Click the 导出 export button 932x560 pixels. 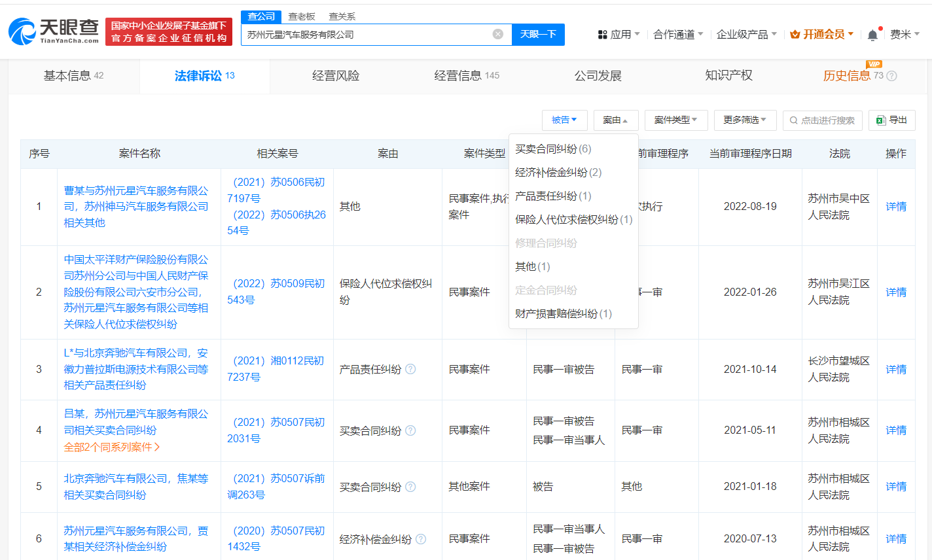891,120
